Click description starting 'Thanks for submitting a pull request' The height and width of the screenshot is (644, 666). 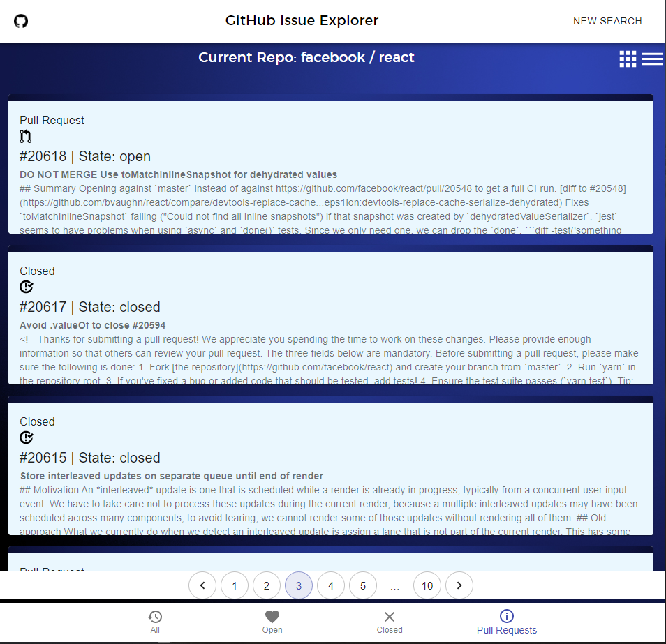point(329,360)
